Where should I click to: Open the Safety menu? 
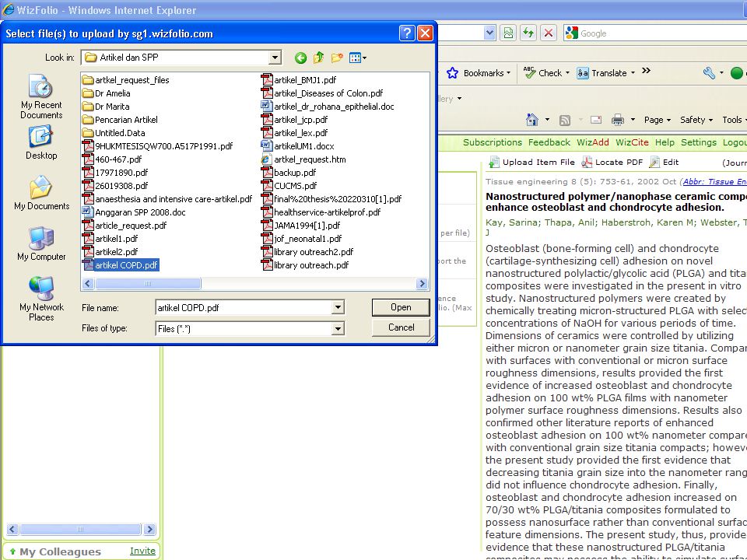point(696,120)
